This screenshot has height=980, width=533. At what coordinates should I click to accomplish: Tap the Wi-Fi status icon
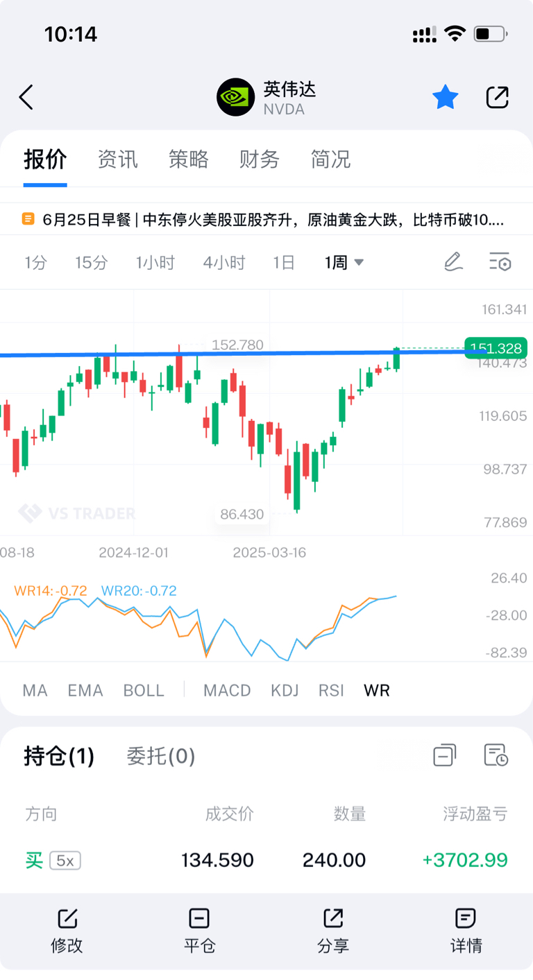[455, 33]
